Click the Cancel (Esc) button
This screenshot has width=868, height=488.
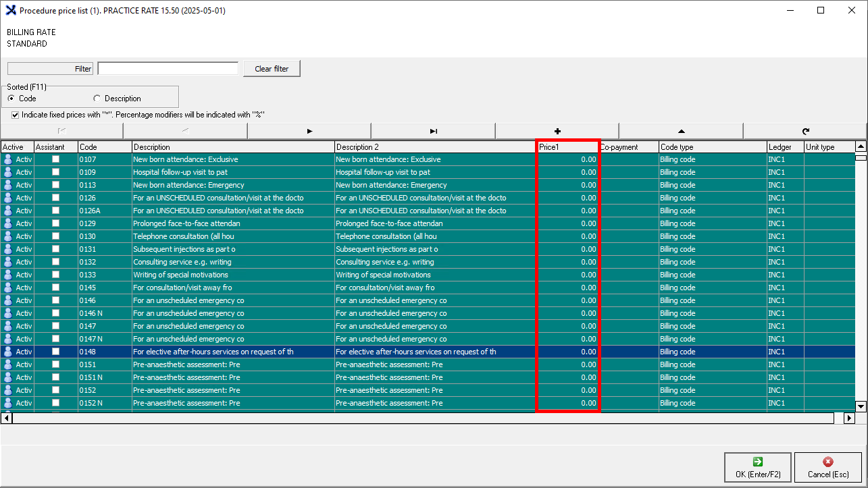(x=827, y=468)
